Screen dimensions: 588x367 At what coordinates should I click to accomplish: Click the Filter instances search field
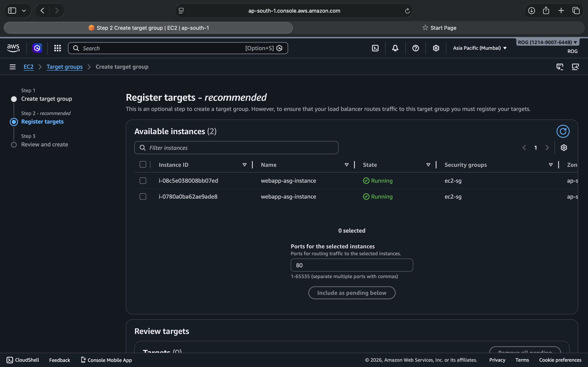tap(236, 148)
